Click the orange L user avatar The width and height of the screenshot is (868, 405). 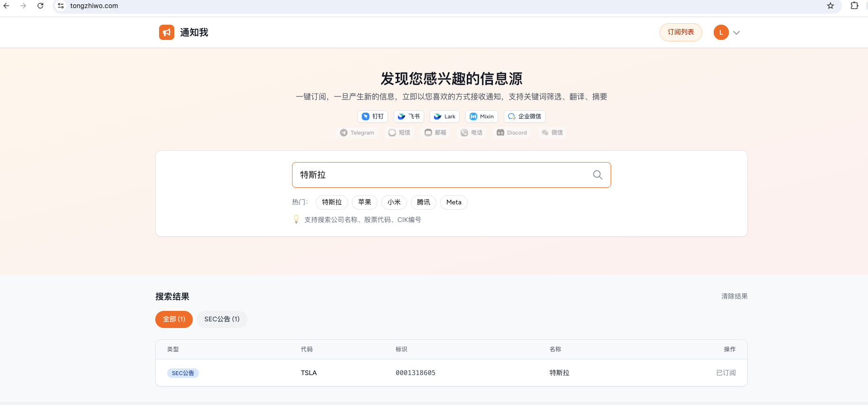[721, 32]
